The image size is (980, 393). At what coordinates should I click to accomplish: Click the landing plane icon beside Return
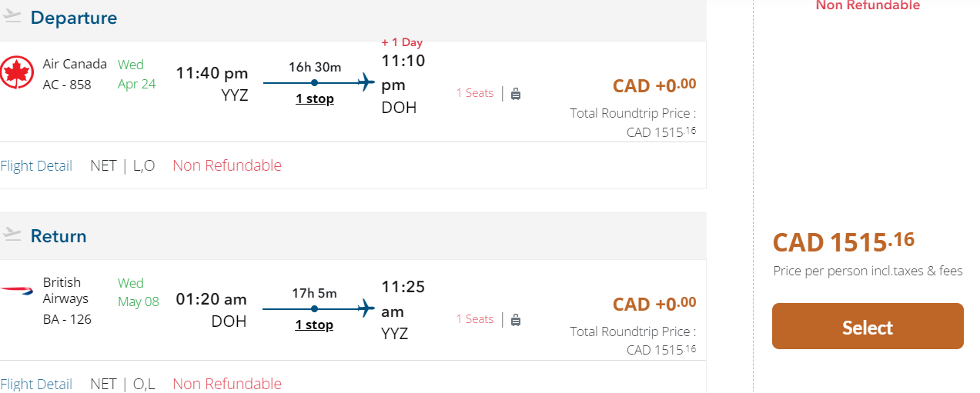click(x=12, y=234)
